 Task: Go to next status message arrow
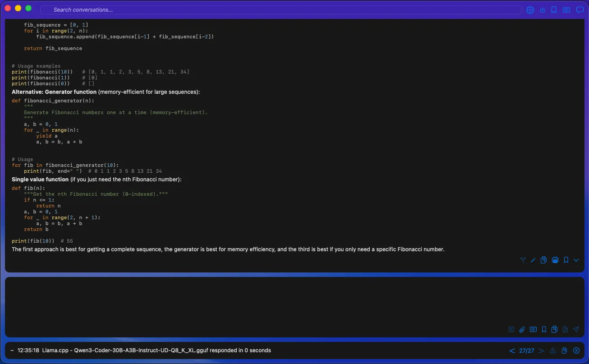click(x=541, y=350)
